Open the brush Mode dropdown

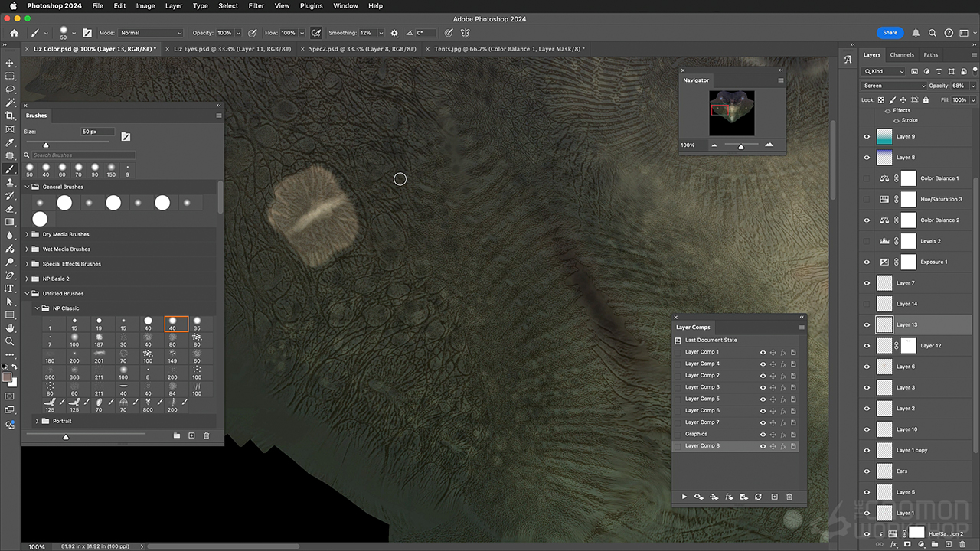coord(151,33)
